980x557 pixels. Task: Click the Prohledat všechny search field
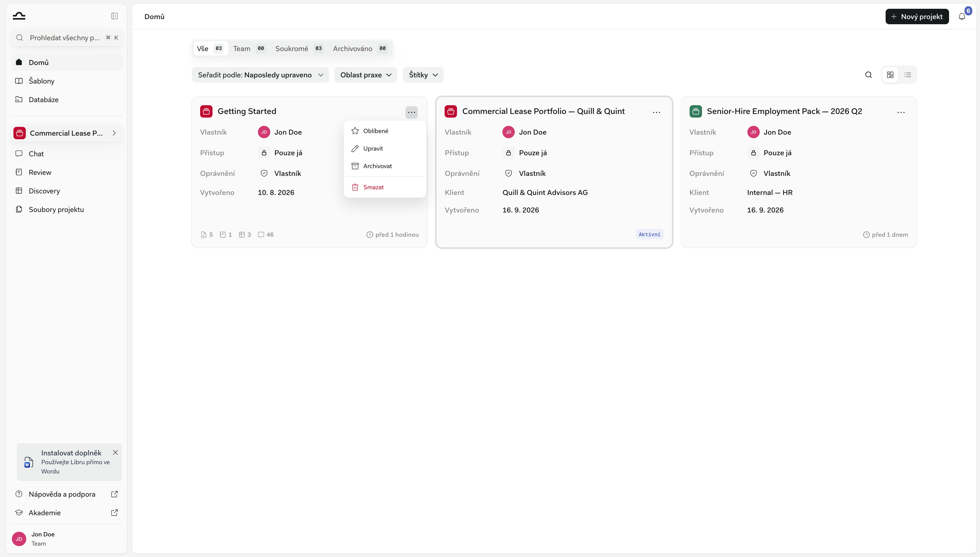pyautogui.click(x=67, y=38)
